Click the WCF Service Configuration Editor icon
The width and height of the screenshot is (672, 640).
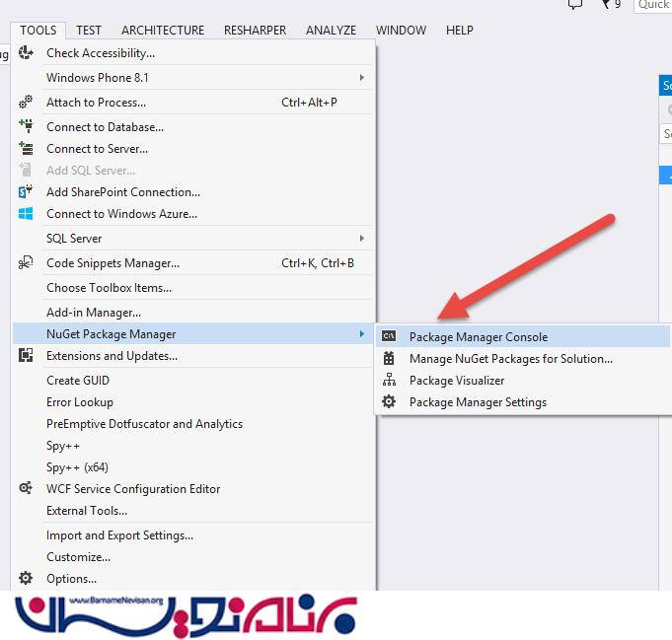pyautogui.click(x=26, y=488)
